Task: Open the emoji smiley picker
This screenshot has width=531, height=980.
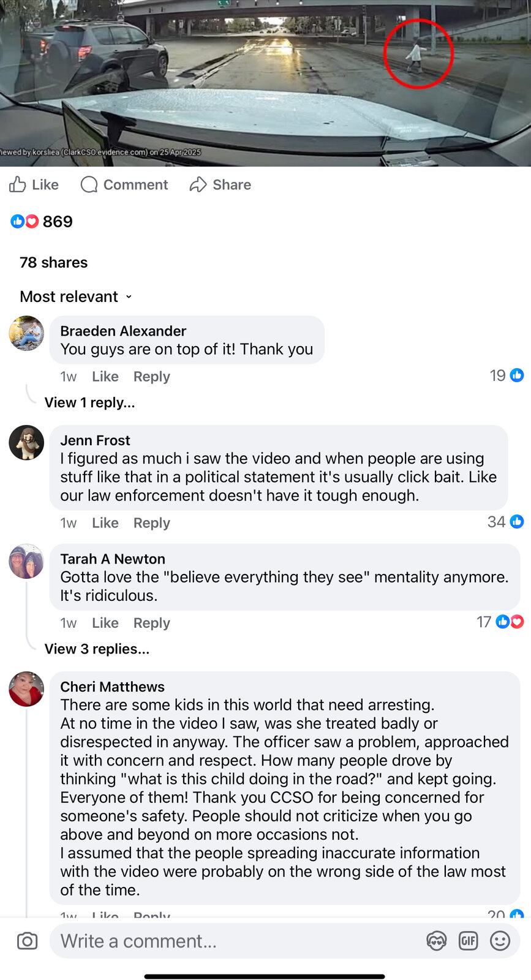Action: [x=500, y=941]
